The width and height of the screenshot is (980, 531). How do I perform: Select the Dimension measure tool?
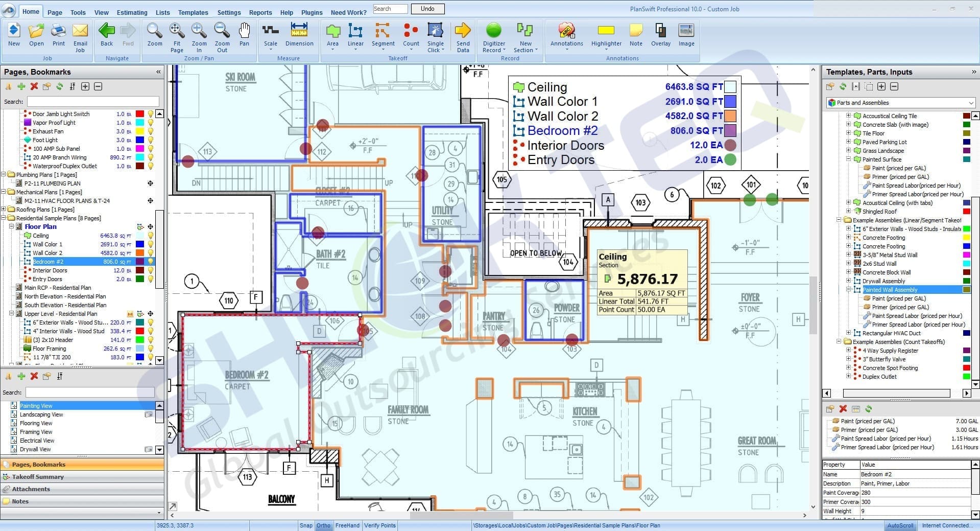[299, 35]
